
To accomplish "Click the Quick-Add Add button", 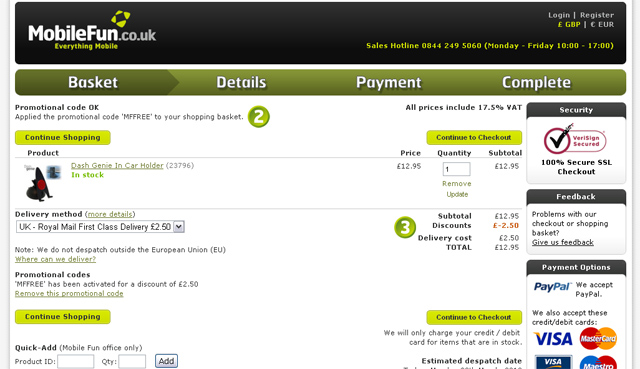I will 166,361.
